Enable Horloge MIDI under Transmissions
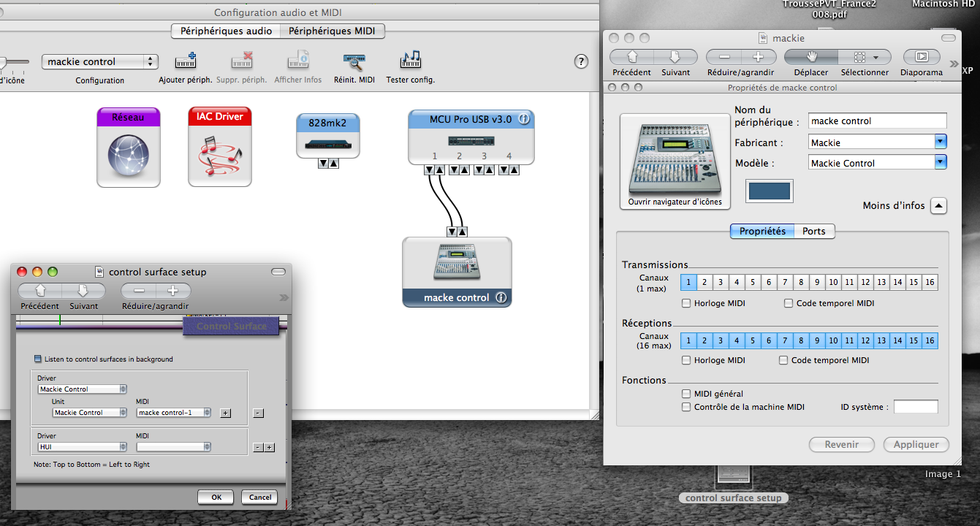 [686, 303]
